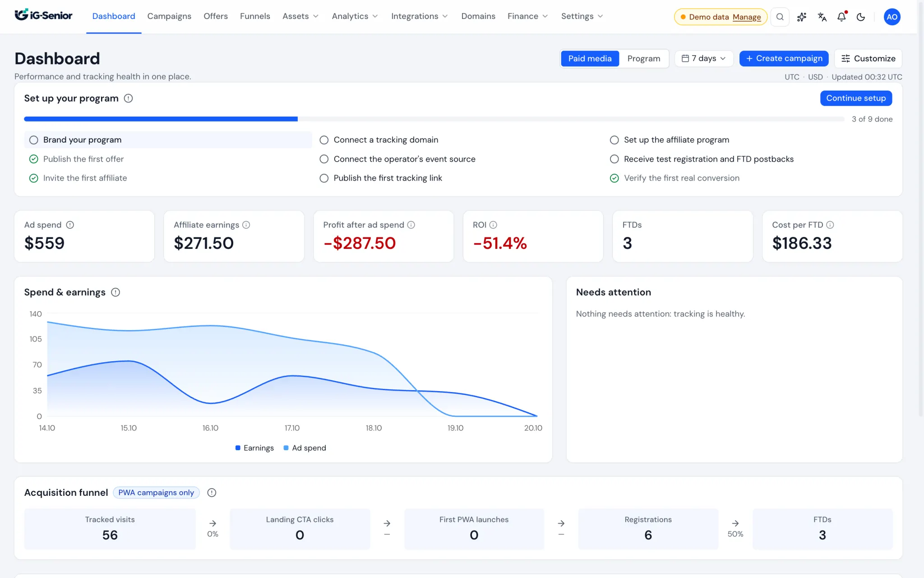
Task: Click the Create campaign button
Action: pyautogui.click(x=784, y=58)
